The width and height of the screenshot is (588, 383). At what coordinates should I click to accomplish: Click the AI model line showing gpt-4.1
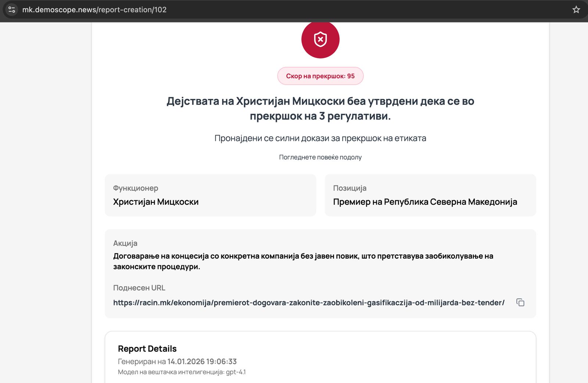coord(182,372)
